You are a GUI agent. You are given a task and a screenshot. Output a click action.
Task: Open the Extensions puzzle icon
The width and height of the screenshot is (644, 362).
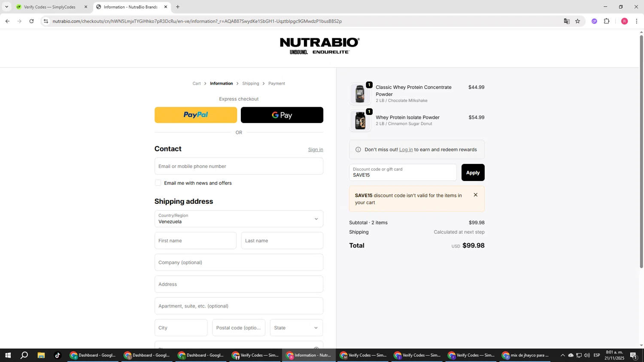tap(607, 21)
